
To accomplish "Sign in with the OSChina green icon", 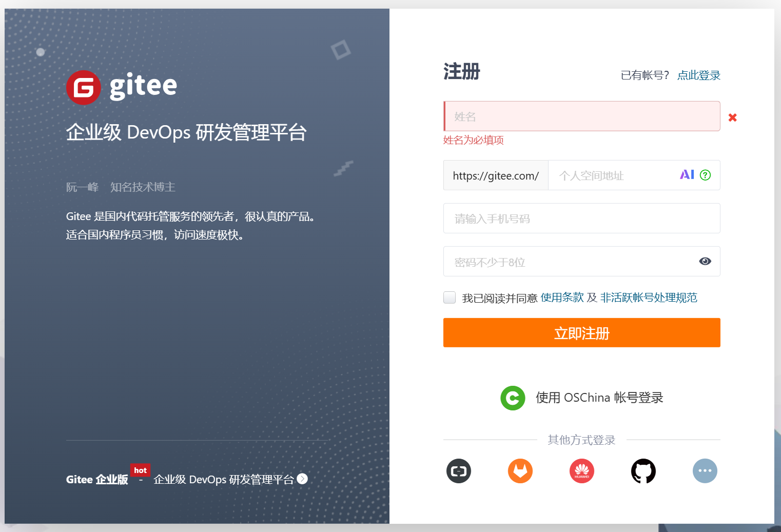I will click(513, 398).
